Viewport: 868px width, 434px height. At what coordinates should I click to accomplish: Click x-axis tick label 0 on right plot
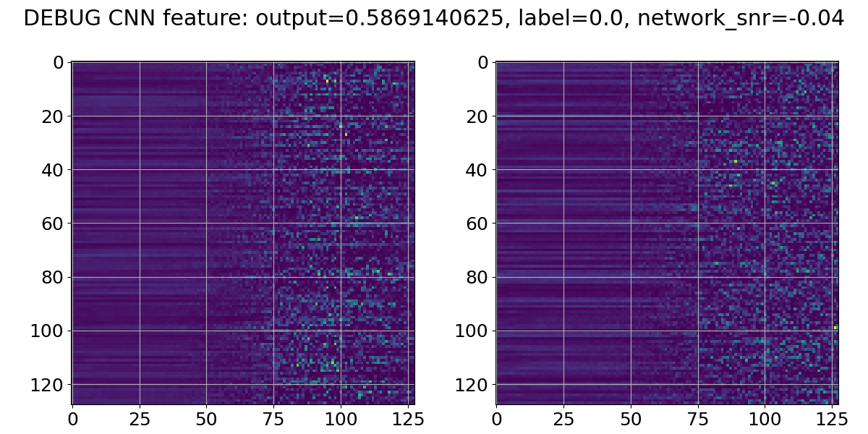[x=497, y=419]
